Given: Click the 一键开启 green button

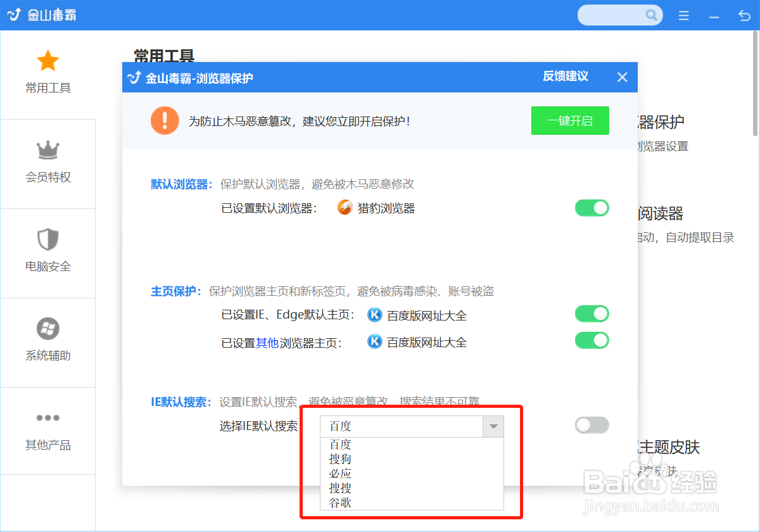Looking at the screenshot, I should (x=570, y=120).
